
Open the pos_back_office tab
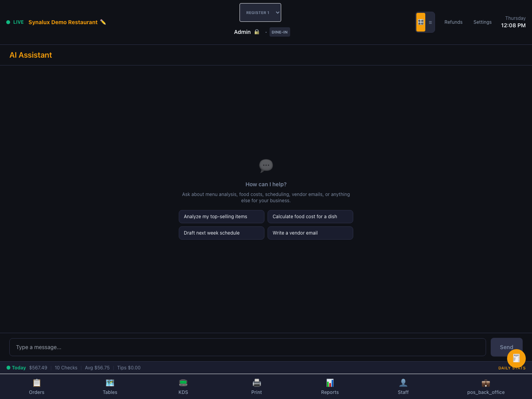pos(486,387)
